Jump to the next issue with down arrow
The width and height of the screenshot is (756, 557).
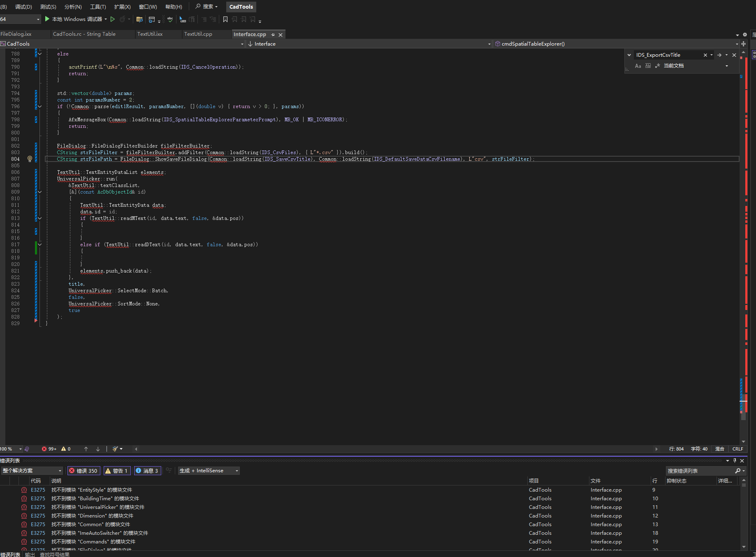pos(98,449)
